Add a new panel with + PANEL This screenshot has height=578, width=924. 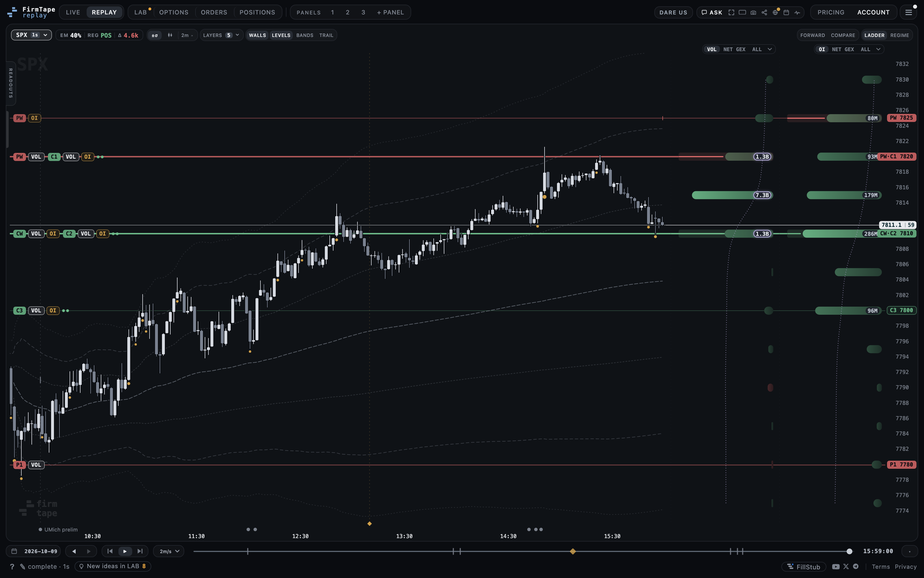[390, 12]
